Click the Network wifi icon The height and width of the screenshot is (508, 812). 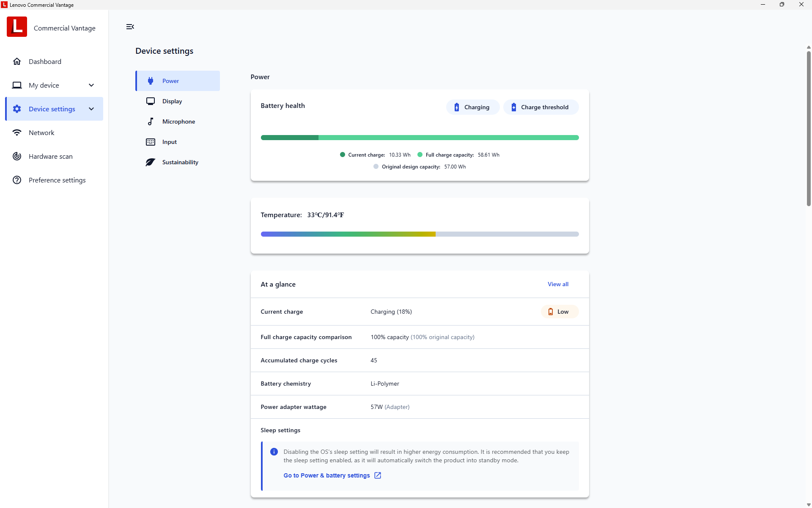pos(17,133)
